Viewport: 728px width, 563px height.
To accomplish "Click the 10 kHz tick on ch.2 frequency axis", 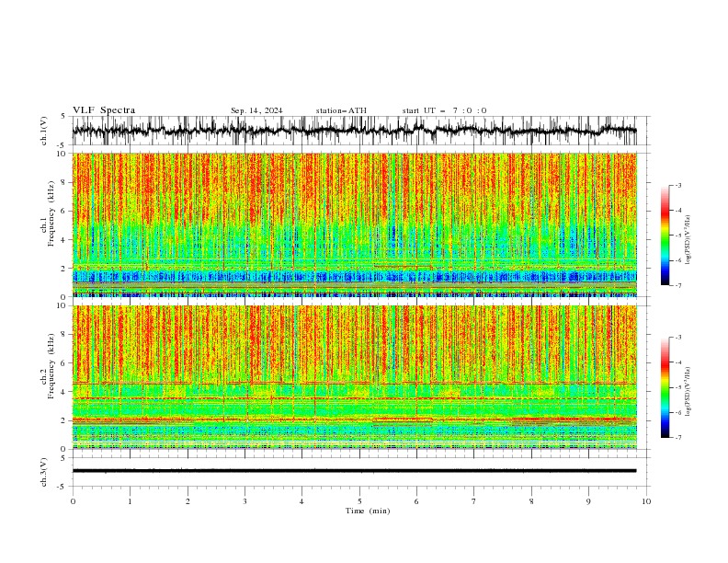I will (63, 305).
